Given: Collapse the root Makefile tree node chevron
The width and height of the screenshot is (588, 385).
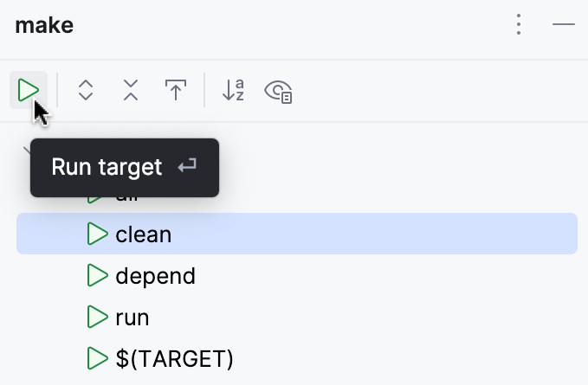Looking at the screenshot, I should click(x=25, y=149).
